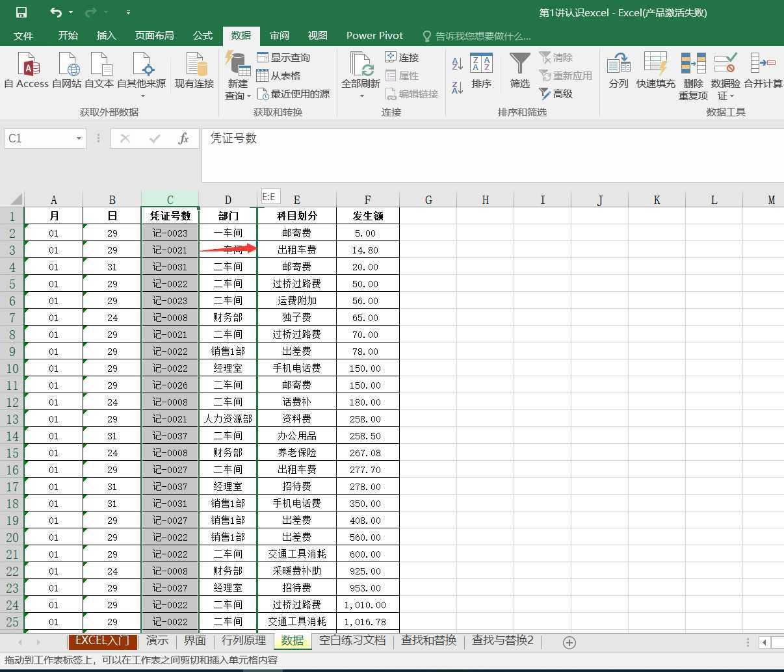The width and height of the screenshot is (784, 672).
Task: Click sort ascending A to Z icon
Action: [458, 63]
